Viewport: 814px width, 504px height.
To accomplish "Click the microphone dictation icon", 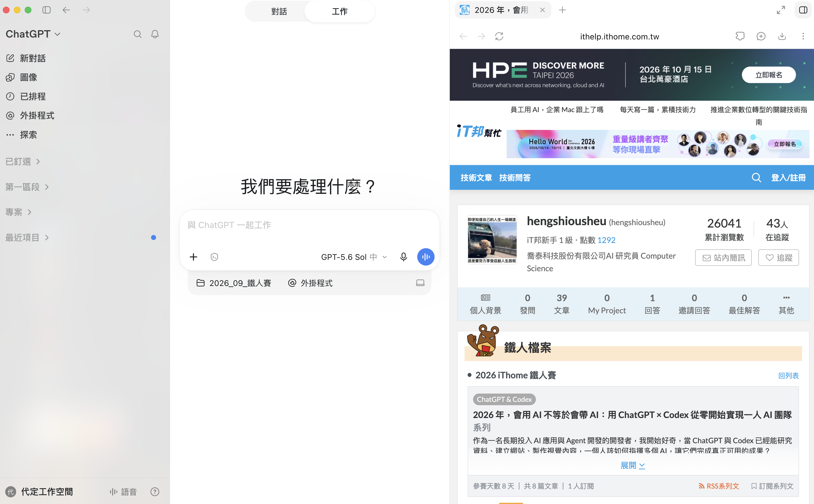I will [403, 257].
